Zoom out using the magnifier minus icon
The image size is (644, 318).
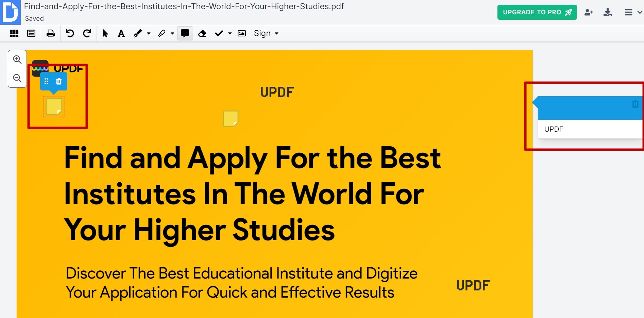pyautogui.click(x=17, y=78)
